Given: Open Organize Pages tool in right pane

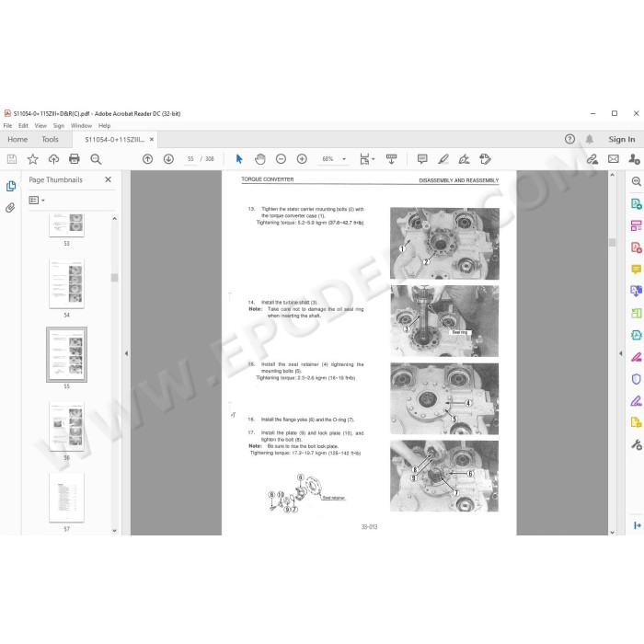Looking at the screenshot, I should point(637,225).
